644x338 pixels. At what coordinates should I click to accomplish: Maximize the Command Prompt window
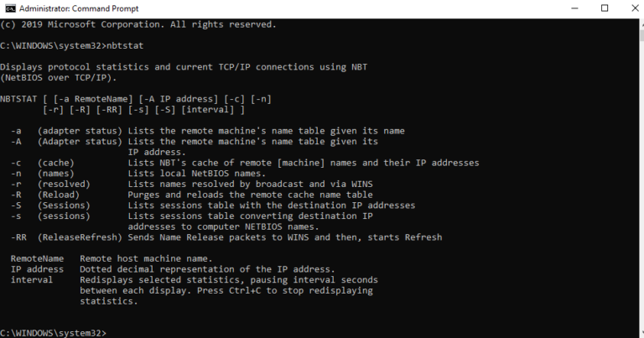pyautogui.click(x=605, y=8)
